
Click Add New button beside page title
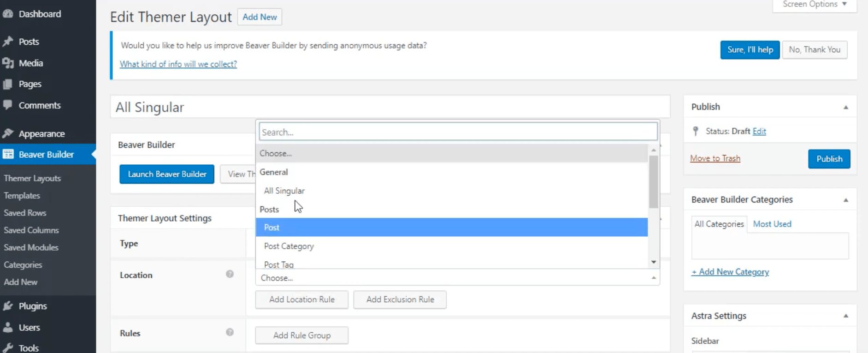click(x=260, y=17)
